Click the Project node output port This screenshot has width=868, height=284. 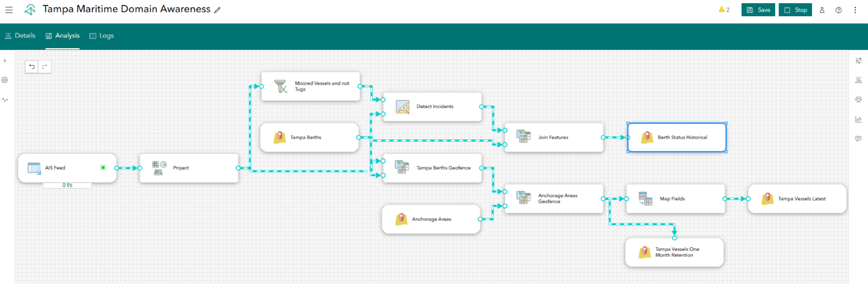[x=238, y=168]
